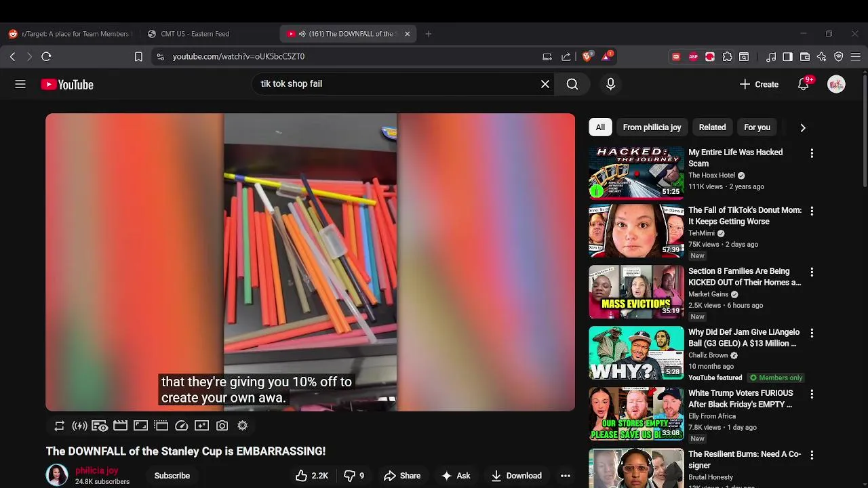Viewport: 868px width, 488px height.
Task: Run search with magnifier button
Action: [x=572, y=84]
